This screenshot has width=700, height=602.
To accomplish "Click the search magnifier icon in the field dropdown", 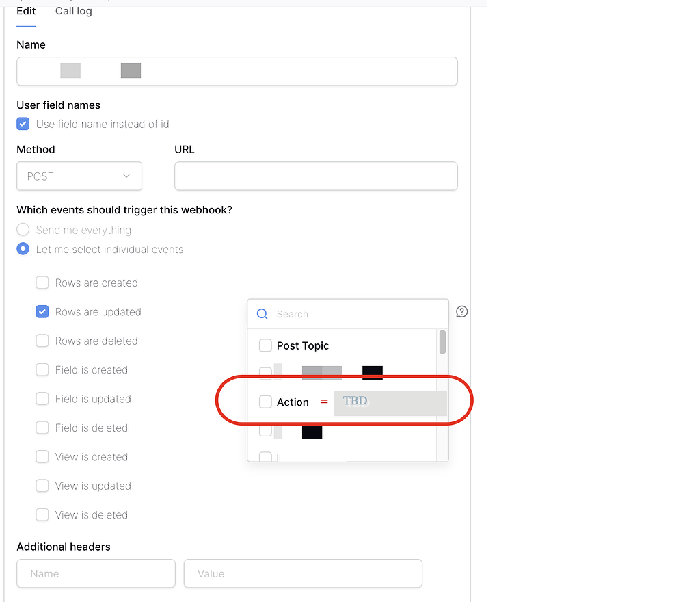I will [262, 314].
